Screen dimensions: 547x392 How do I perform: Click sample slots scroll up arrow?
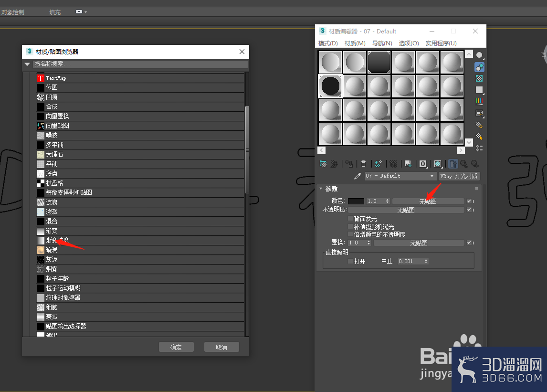coord(469,54)
